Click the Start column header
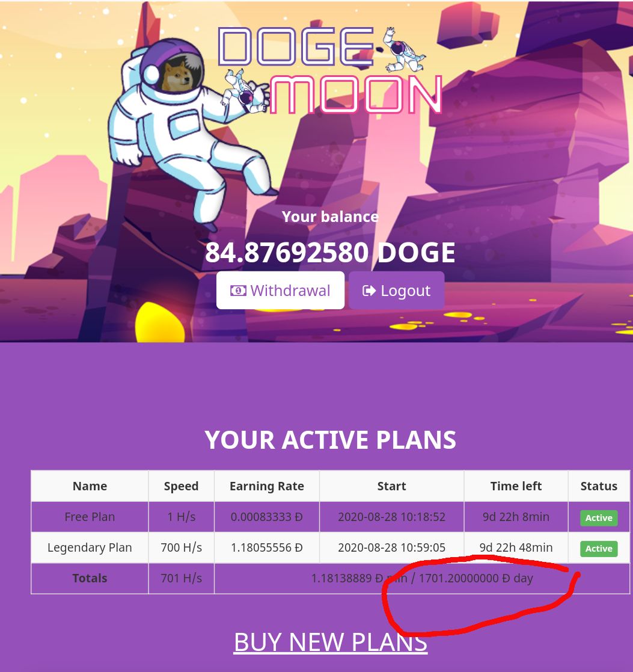The height and width of the screenshot is (672, 633). [x=391, y=486]
